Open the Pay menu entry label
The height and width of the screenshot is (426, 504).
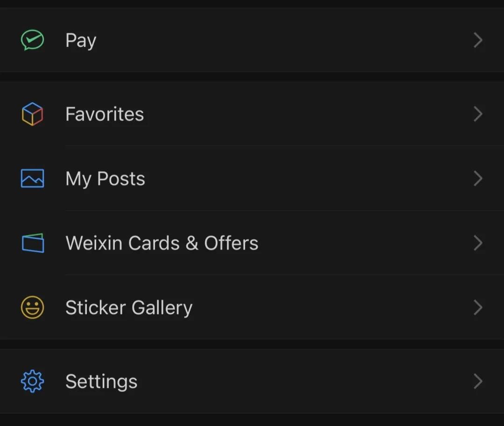click(x=81, y=41)
